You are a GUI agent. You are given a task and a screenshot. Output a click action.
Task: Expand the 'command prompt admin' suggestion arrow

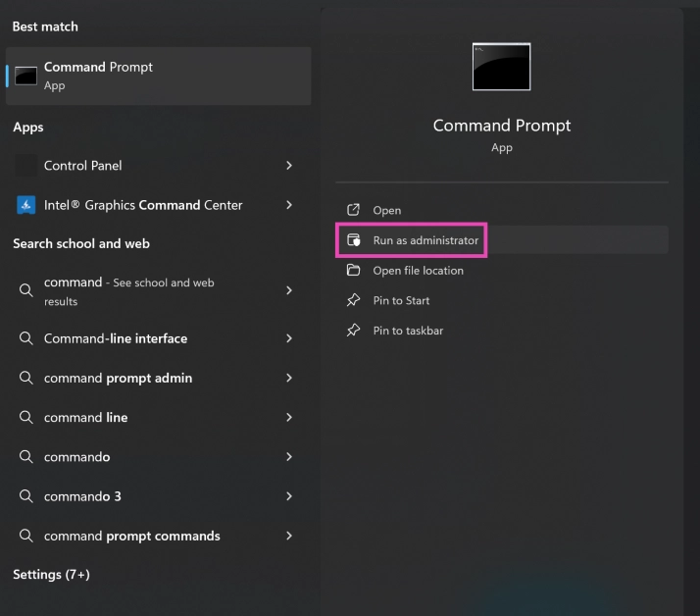[289, 378]
